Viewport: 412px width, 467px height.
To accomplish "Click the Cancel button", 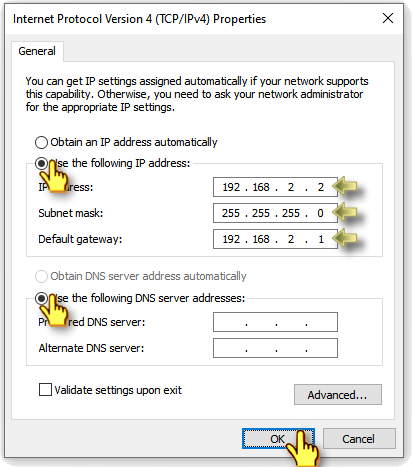I will tap(359, 439).
